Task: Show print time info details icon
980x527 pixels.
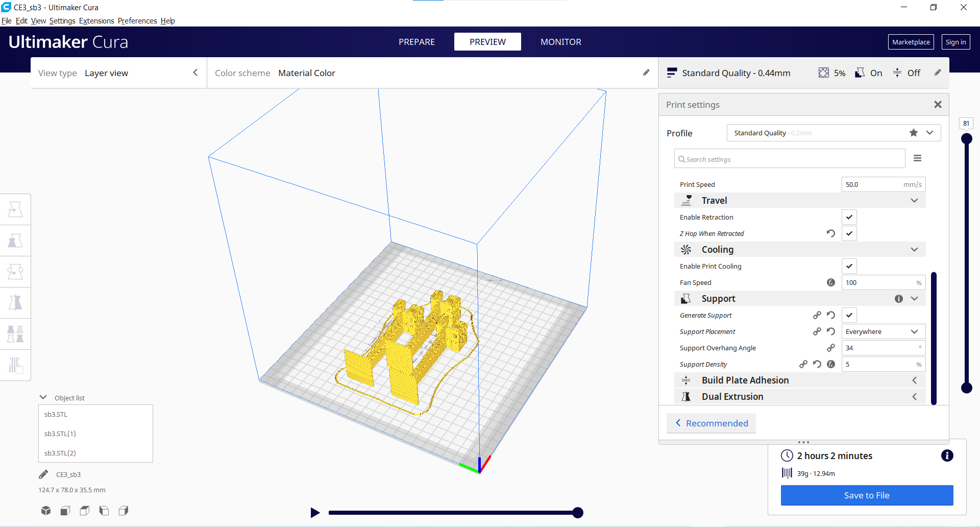Action: click(947, 456)
